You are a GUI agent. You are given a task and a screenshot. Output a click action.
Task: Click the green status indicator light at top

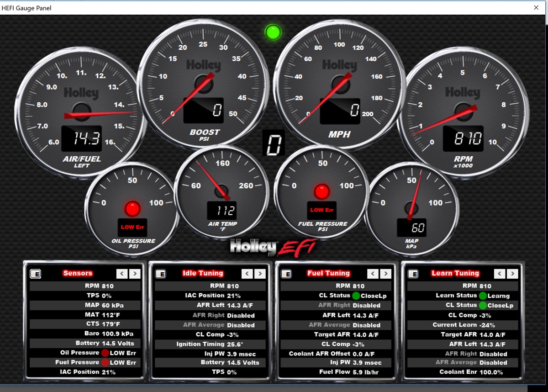[x=273, y=32]
